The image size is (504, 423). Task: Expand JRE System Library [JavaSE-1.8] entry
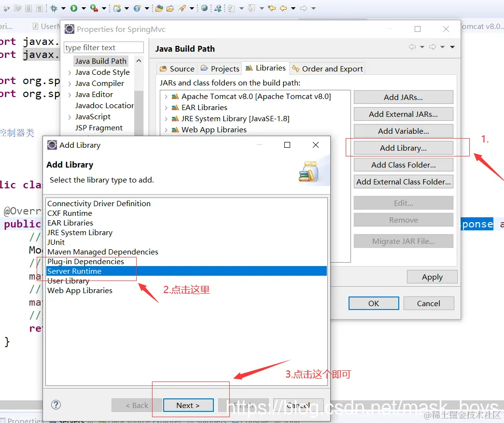pyautogui.click(x=166, y=119)
